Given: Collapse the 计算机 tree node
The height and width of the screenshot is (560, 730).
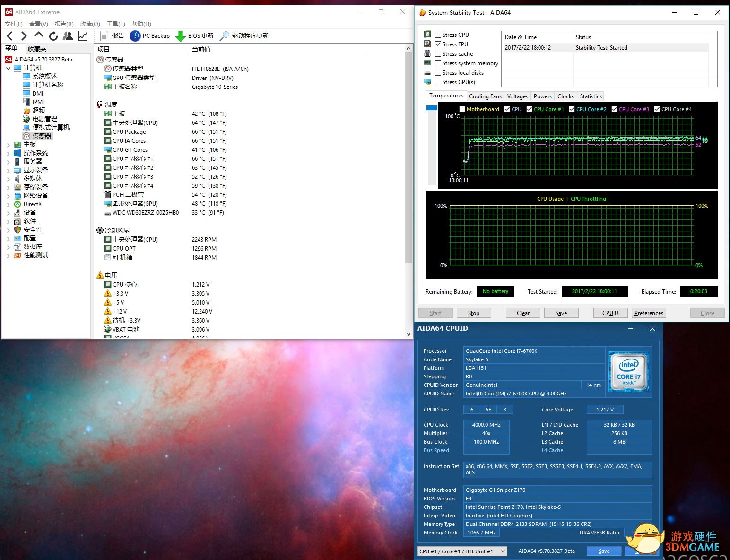Looking at the screenshot, I should click(8, 68).
